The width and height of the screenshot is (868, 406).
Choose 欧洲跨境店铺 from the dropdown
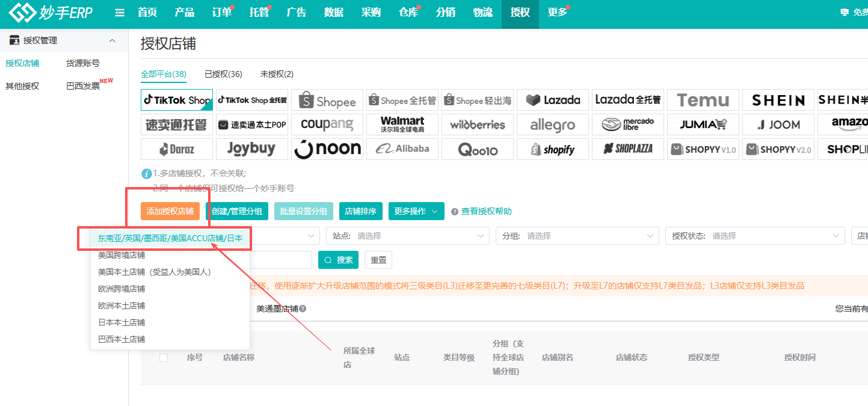(x=170, y=289)
